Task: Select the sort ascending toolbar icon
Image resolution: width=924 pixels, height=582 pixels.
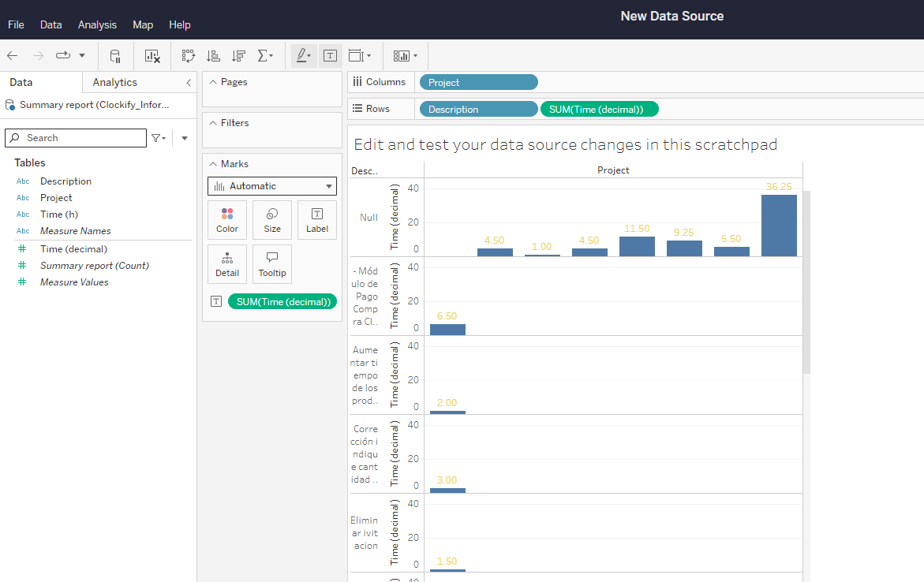Action: (x=213, y=55)
